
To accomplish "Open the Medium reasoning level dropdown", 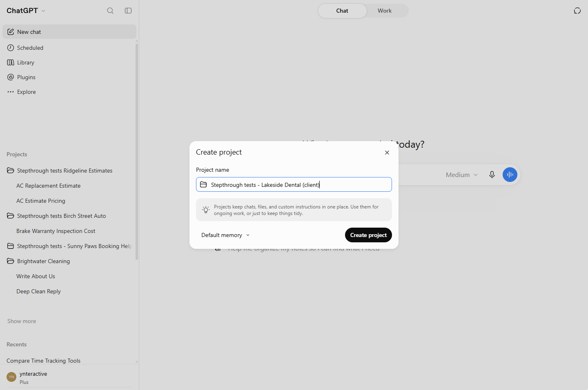I will [x=462, y=175].
